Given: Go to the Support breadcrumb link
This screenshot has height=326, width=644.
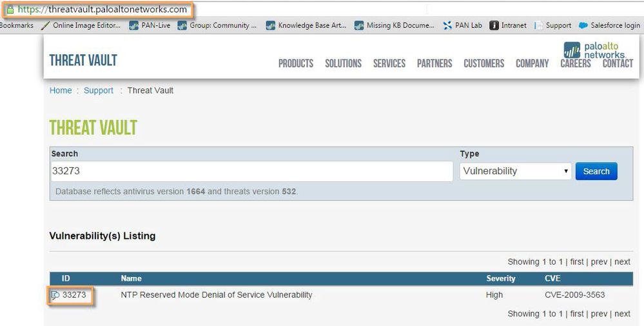Looking at the screenshot, I should (99, 90).
